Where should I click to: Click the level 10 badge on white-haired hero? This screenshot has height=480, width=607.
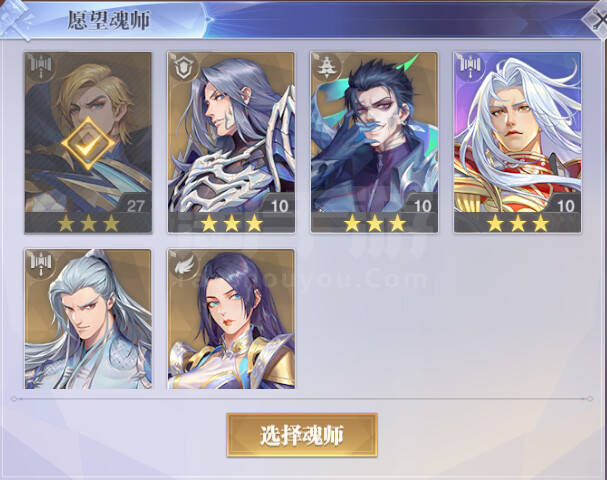coord(564,205)
